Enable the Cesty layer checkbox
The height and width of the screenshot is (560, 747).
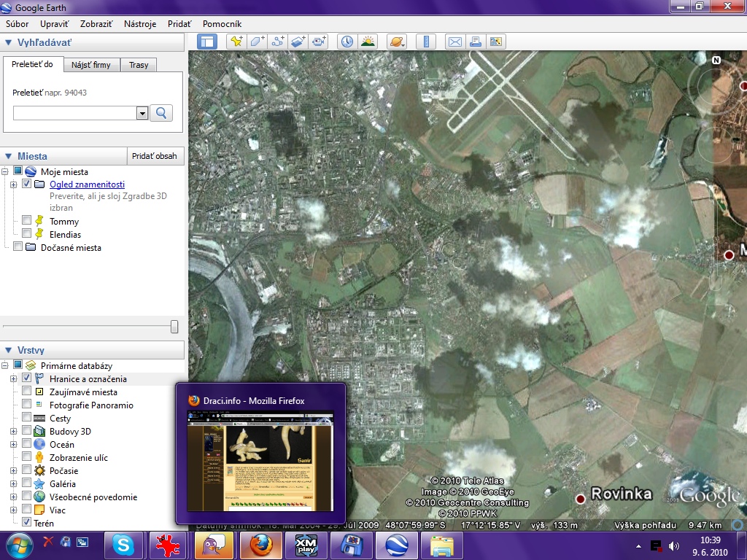coord(27,417)
